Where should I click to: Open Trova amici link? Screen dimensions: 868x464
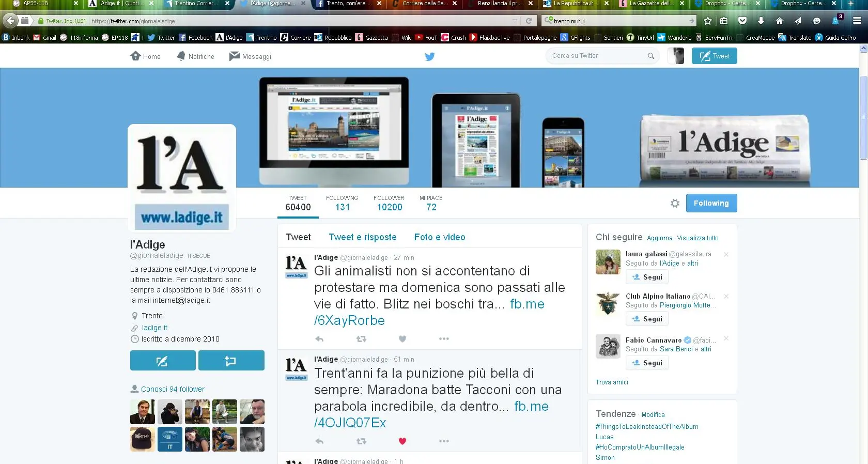click(x=612, y=382)
